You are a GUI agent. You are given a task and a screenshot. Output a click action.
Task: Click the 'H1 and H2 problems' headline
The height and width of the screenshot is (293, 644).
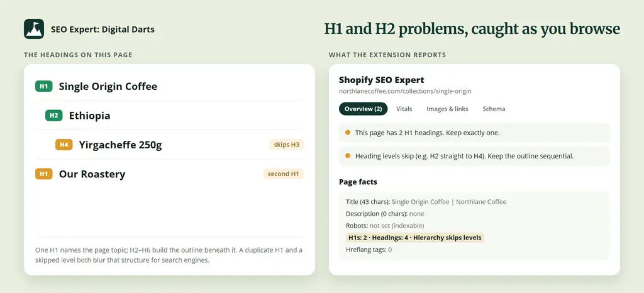pyautogui.click(x=472, y=29)
